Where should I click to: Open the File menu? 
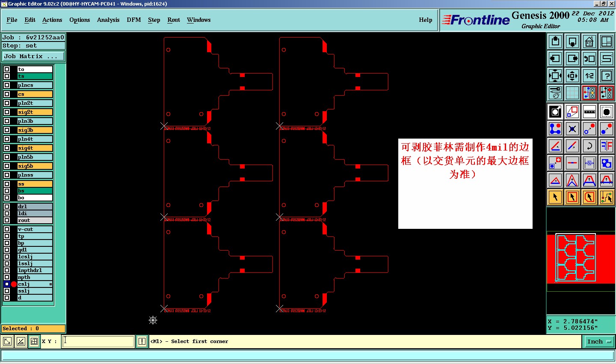click(12, 20)
